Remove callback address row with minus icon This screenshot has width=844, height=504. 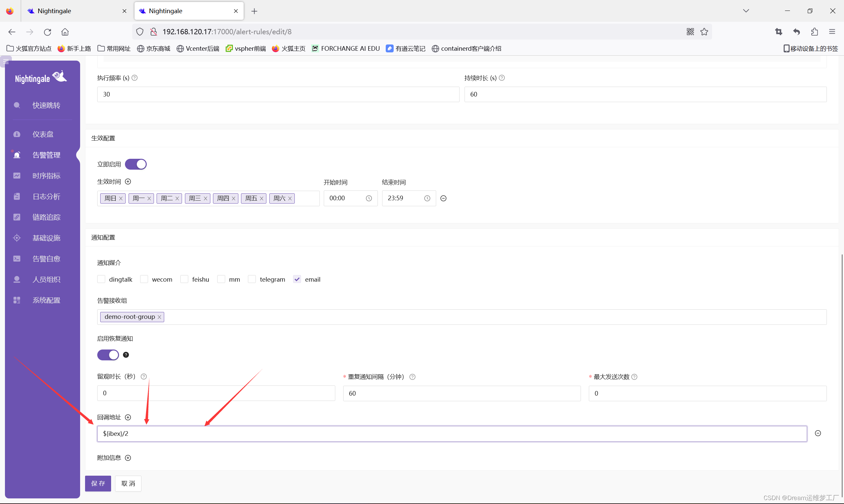click(x=818, y=434)
